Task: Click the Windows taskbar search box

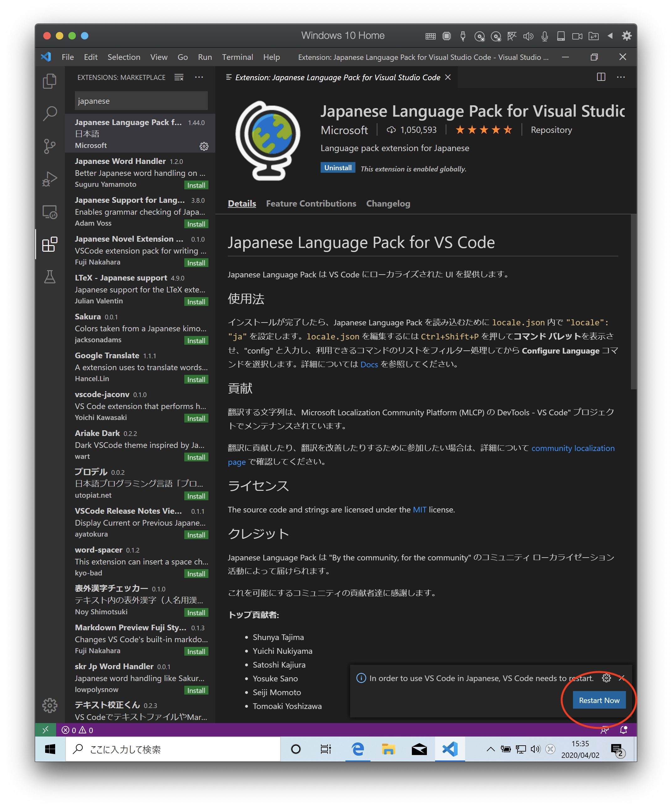Action: click(x=173, y=749)
